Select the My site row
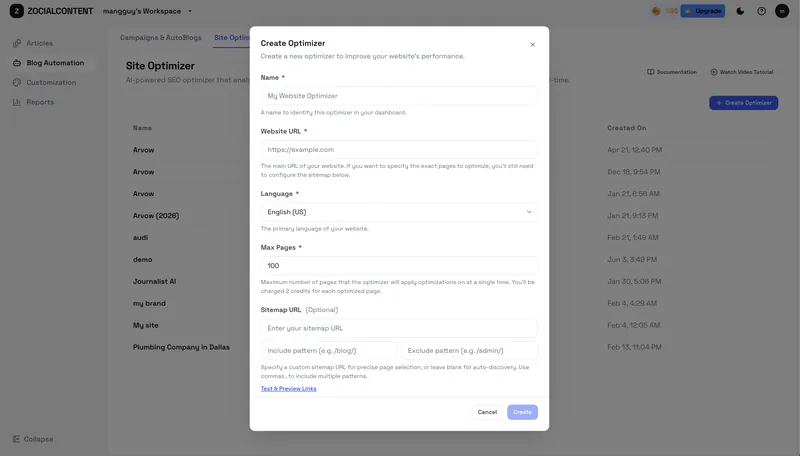Screen dimensions: 800x456 click(145, 325)
